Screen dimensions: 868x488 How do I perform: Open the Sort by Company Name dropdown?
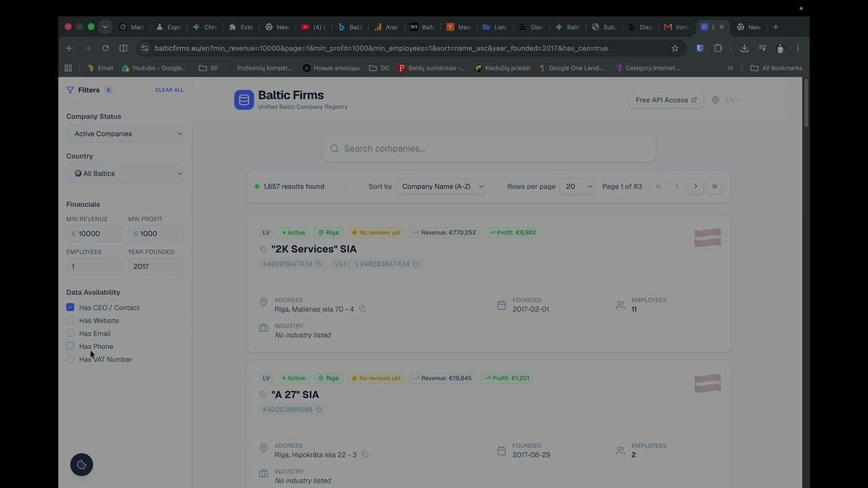coord(441,186)
